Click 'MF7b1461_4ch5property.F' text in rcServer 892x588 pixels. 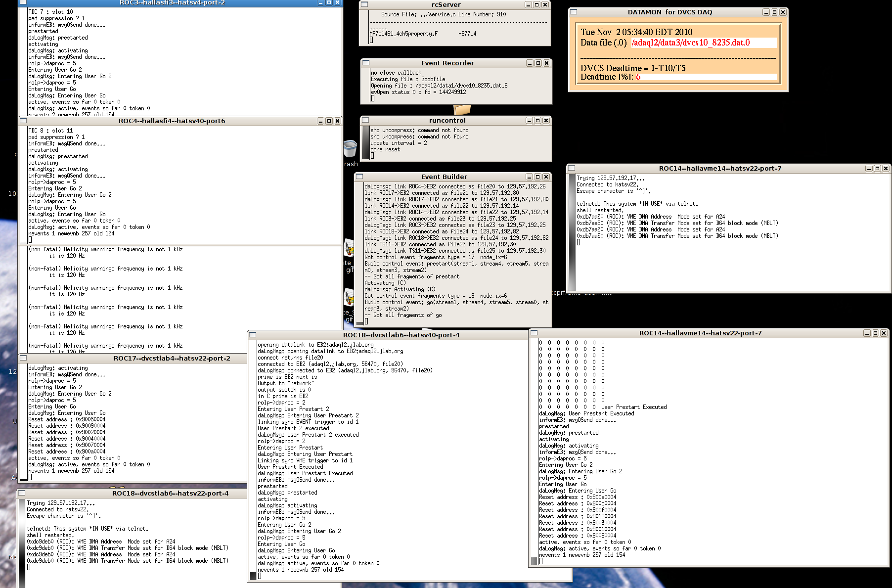pyautogui.click(x=403, y=34)
